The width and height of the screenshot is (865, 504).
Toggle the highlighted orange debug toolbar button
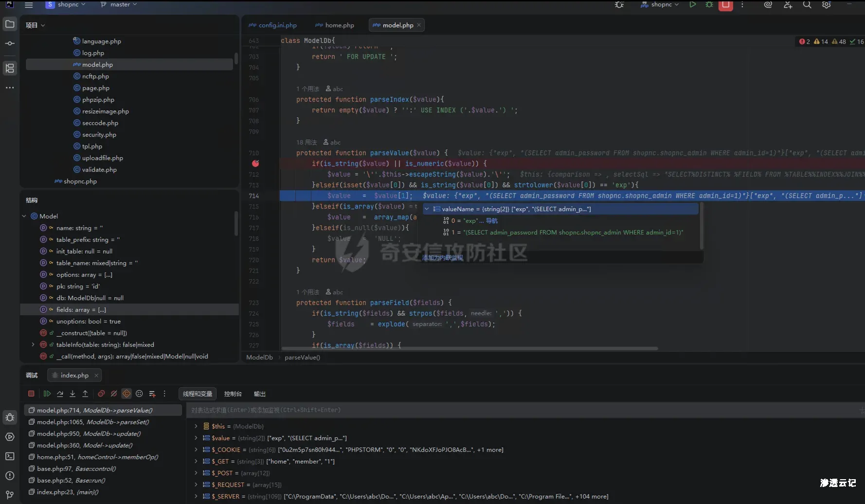tap(126, 394)
